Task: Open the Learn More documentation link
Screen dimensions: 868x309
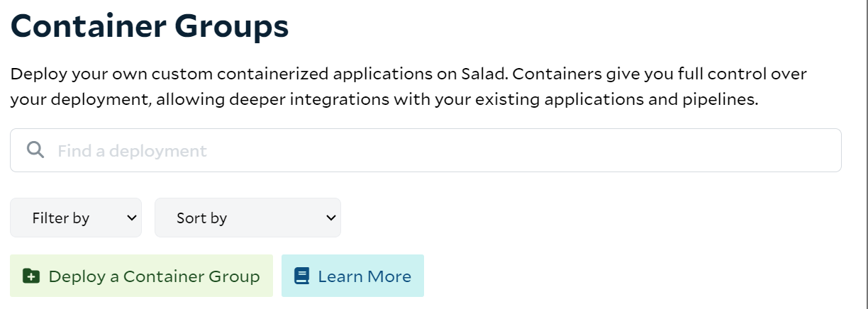Action: pyautogui.click(x=352, y=276)
